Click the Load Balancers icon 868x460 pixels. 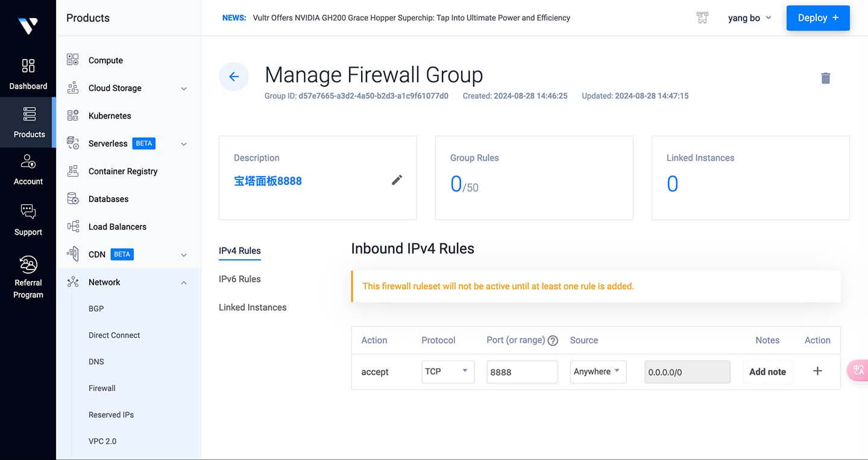tap(73, 226)
